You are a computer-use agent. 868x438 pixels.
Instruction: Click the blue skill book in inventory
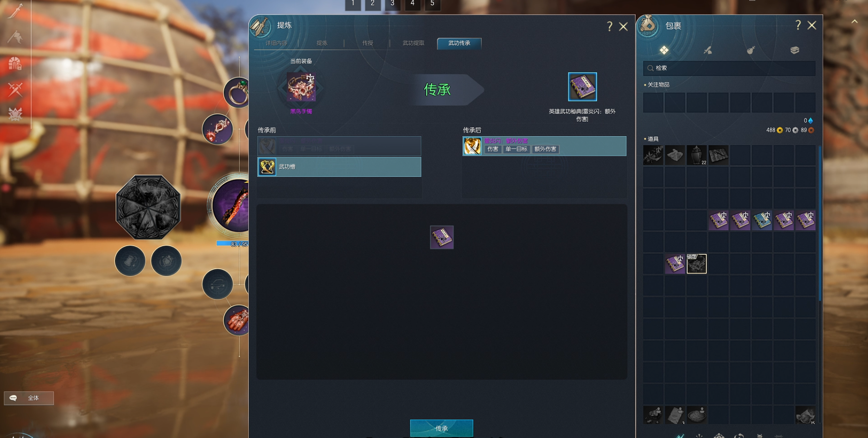tap(762, 220)
